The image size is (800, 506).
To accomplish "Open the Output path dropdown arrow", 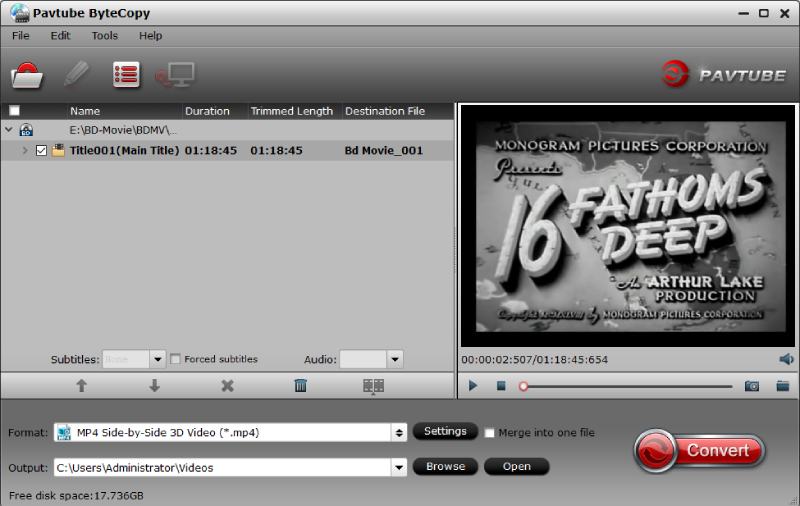I will pyautogui.click(x=399, y=467).
